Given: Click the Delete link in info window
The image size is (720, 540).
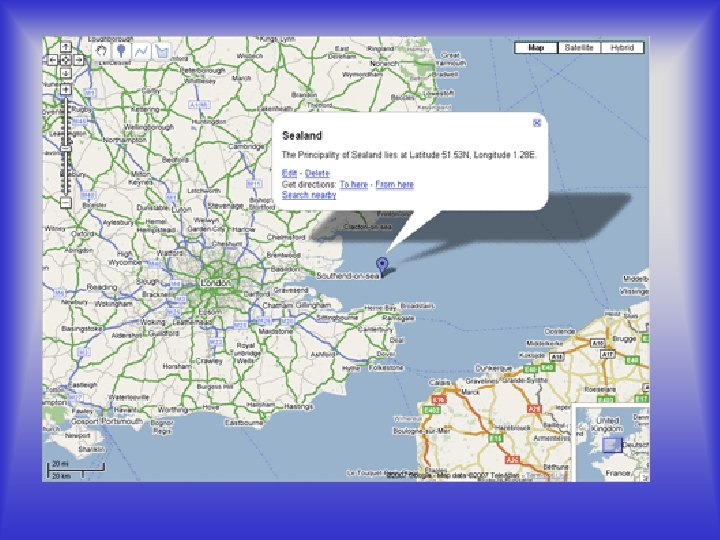Looking at the screenshot, I should pyautogui.click(x=317, y=173).
